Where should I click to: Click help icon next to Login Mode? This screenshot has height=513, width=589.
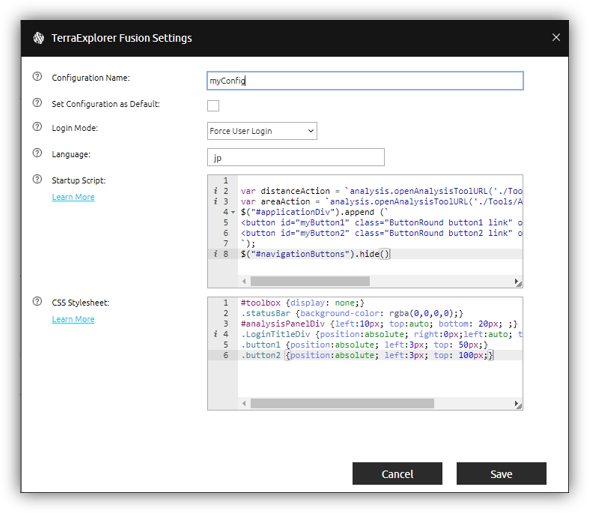[x=37, y=127]
